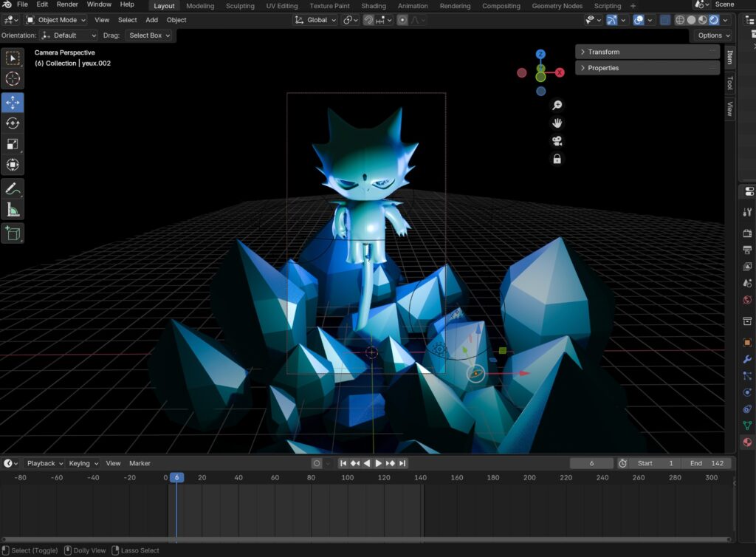Screen dimensions: 756x557
Task: Choose the Measure tool
Action: coord(13,210)
